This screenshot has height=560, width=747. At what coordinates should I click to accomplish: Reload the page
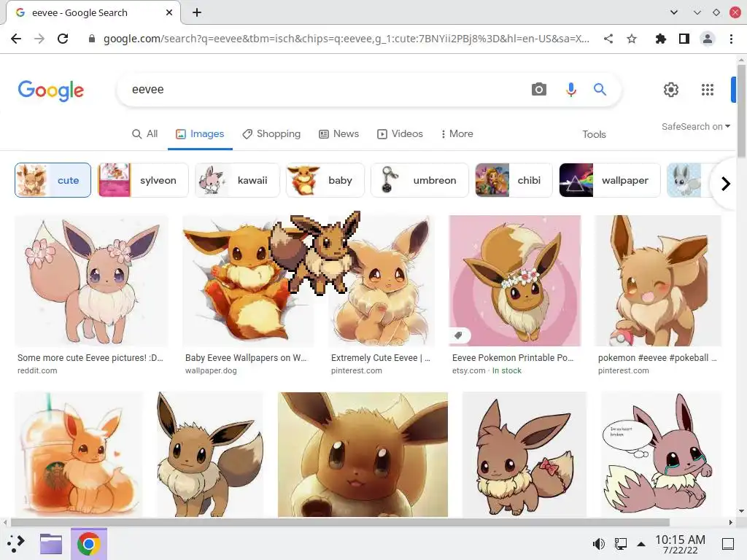(x=63, y=39)
